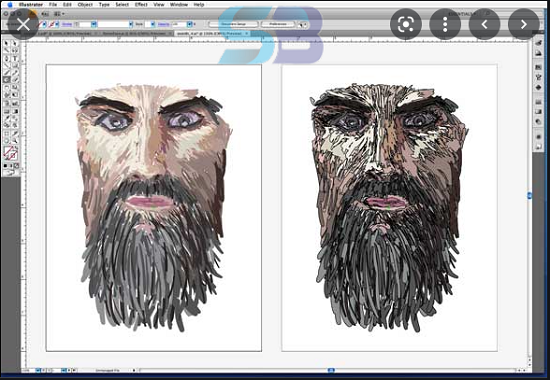Select the Scale tool
This screenshot has height=380, width=550.
coord(15,88)
